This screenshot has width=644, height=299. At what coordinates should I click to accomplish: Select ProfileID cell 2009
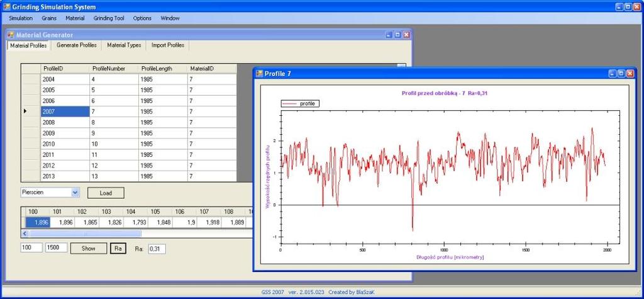coord(65,133)
